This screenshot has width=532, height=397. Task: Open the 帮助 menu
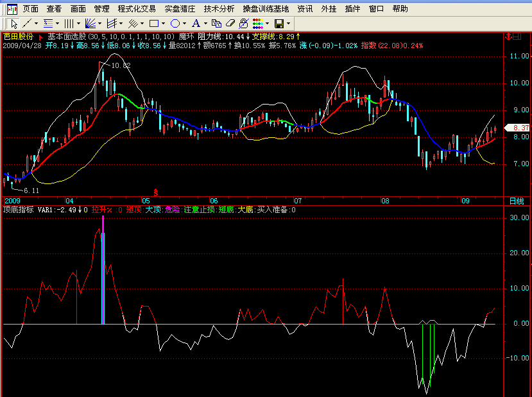(400, 9)
